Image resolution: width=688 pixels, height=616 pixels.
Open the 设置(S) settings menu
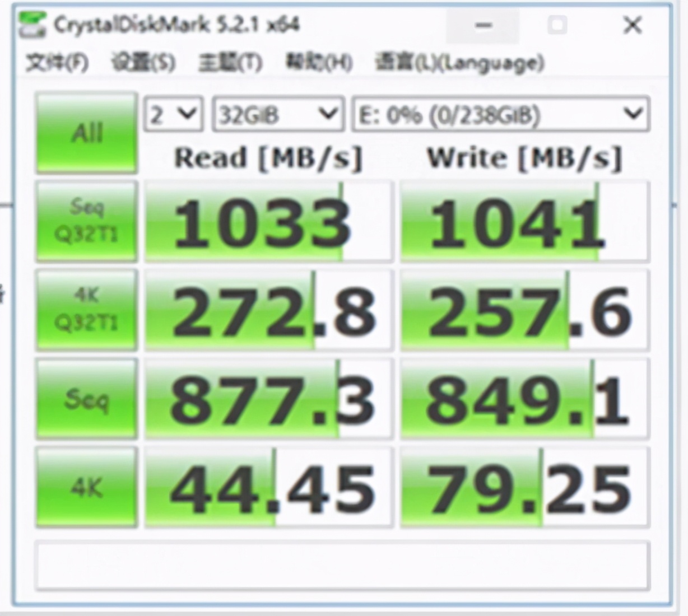tap(142, 63)
